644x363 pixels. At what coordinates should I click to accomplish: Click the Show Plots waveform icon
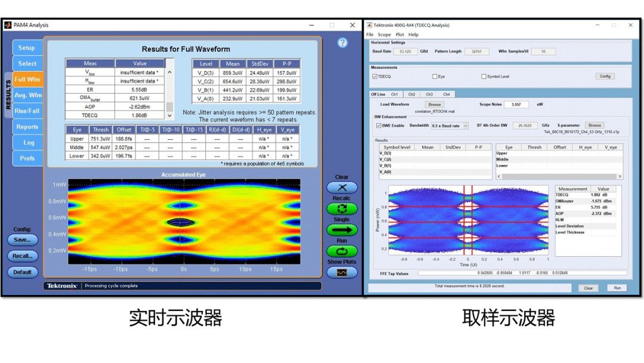342,272
